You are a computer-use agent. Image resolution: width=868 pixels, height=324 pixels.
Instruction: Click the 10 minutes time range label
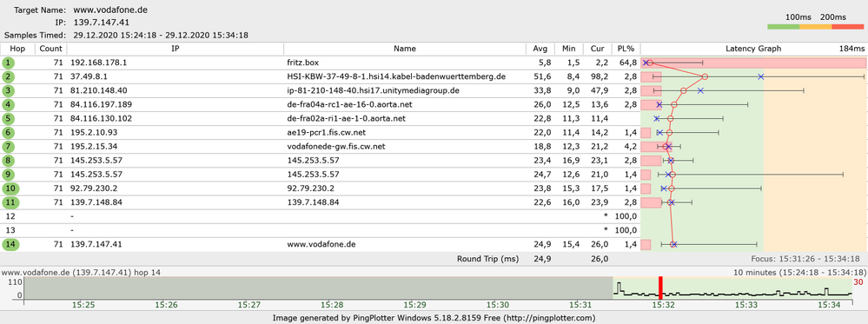pyautogui.click(x=800, y=273)
